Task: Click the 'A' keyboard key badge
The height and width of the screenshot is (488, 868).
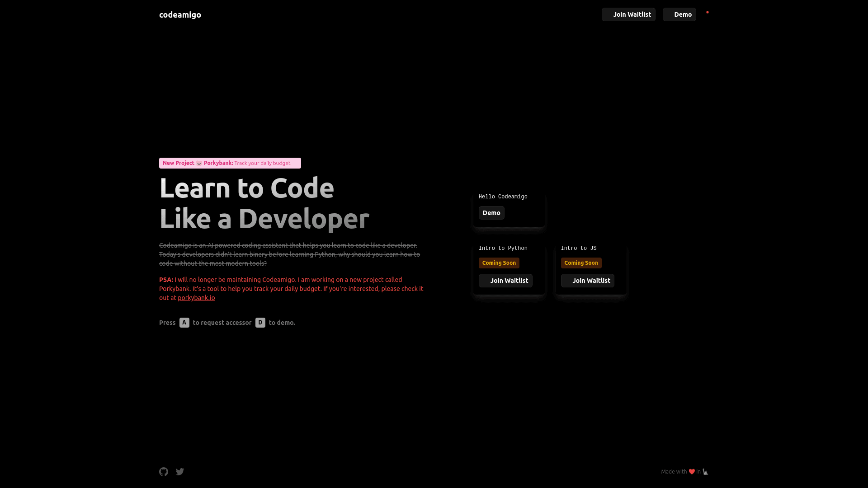Action: [x=184, y=323]
